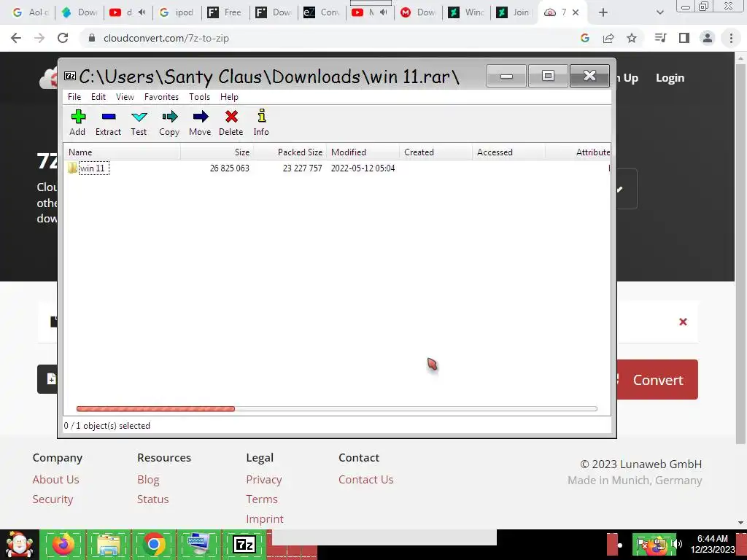The image size is (747, 560).
Task: Open the Edit menu
Action: coord(98,97)
